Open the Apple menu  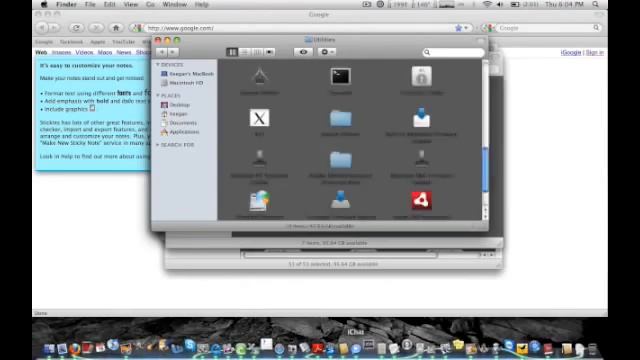[44, 4]
